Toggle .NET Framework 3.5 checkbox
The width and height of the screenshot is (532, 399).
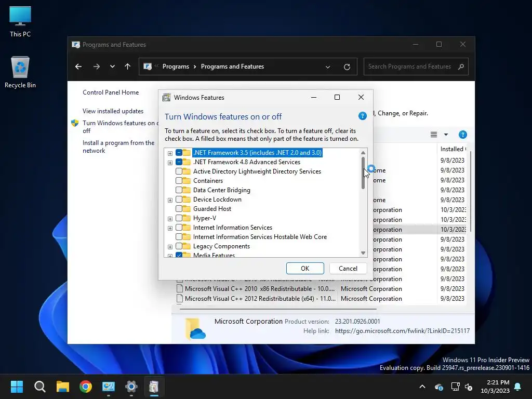point(179,153)
